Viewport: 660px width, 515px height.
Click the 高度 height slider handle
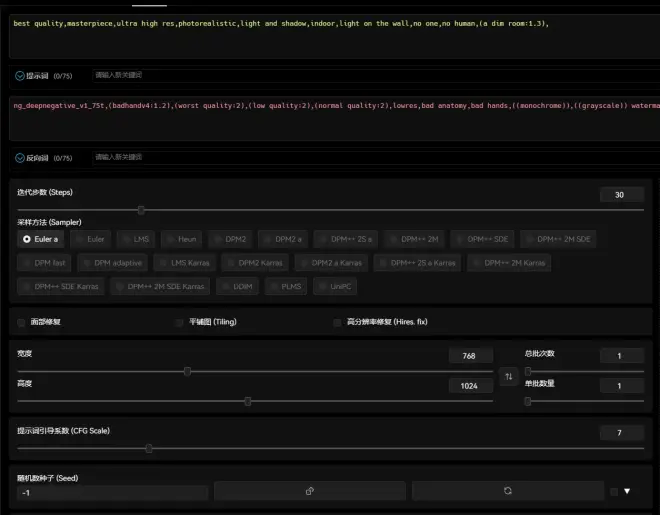(x=248, y=401)
